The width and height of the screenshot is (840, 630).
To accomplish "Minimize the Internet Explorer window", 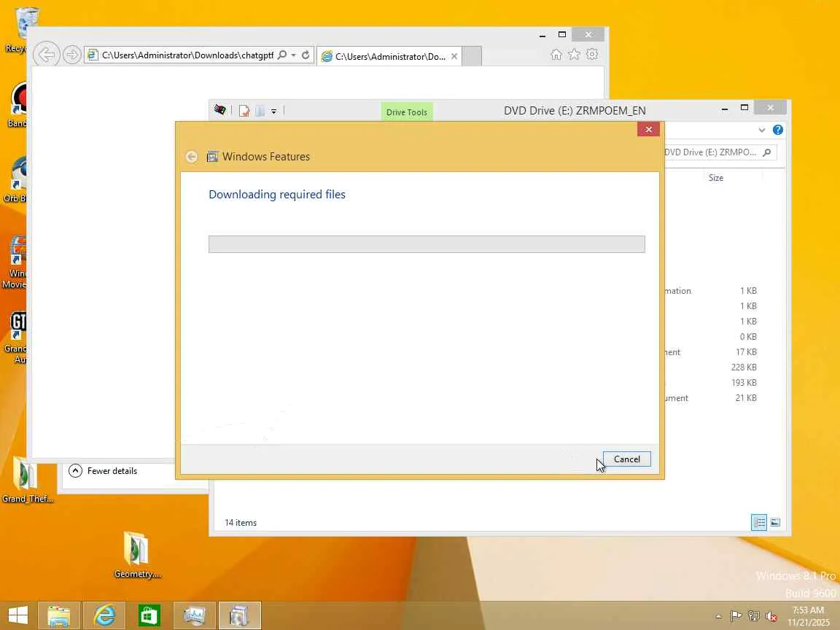I will [542, 35].
